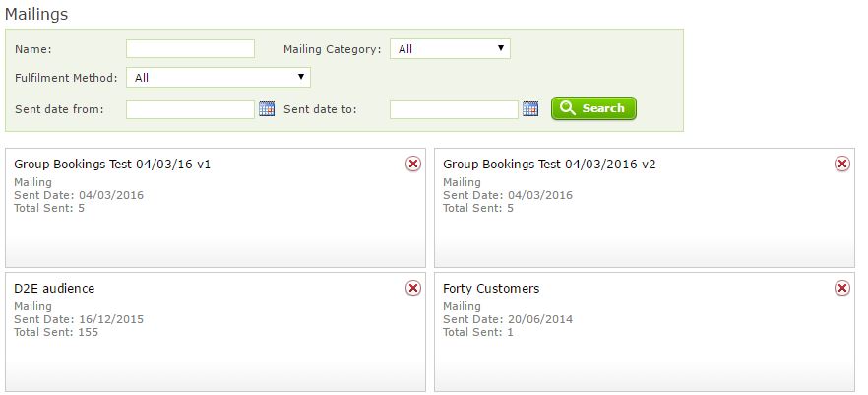Delete Group Bookings Test 04/03/16 v1 mailing

coord(413,164)
